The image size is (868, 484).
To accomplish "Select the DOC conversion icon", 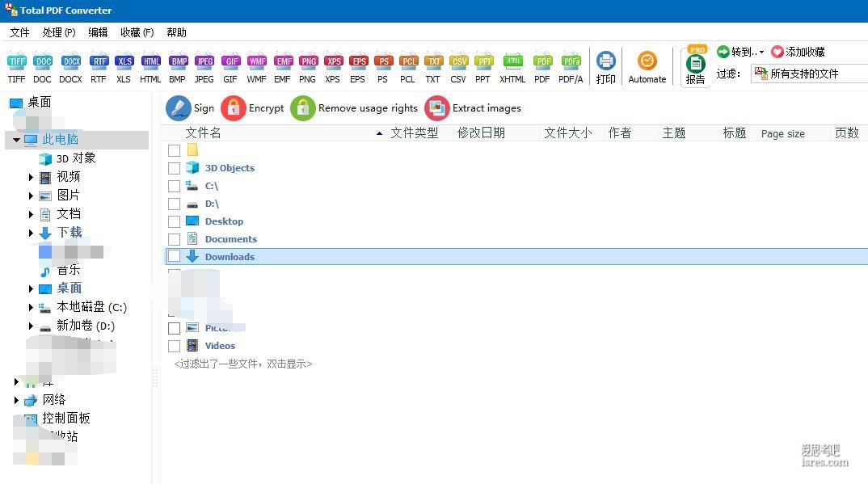I will [42, 68].
